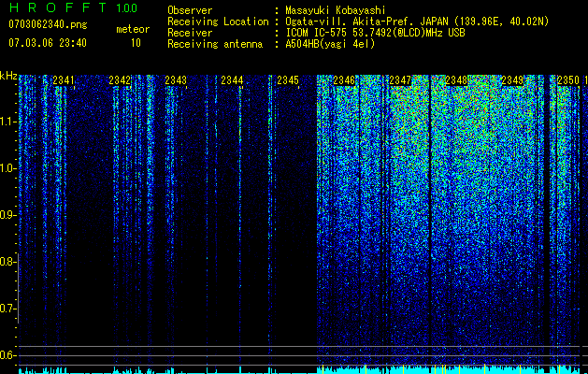Click the 0.6 kHz axis label
The image size is (588, 374).
coord(7,355)
